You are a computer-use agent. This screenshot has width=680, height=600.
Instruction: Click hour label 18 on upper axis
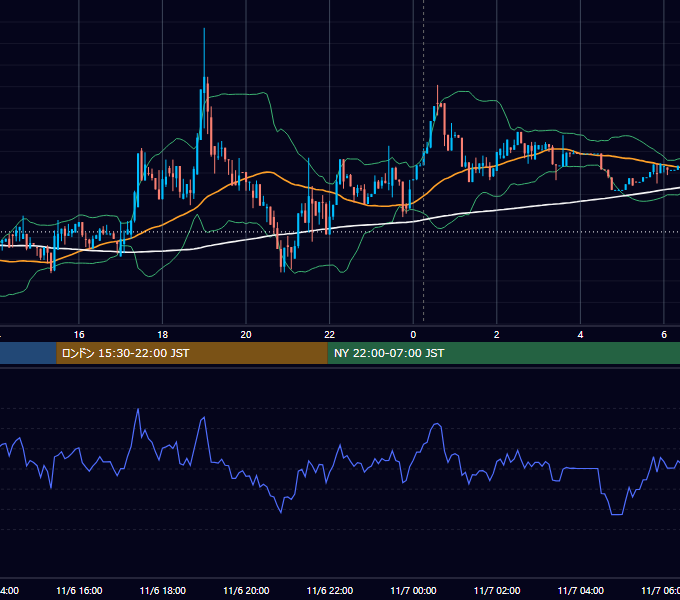[x=163, y=335]
